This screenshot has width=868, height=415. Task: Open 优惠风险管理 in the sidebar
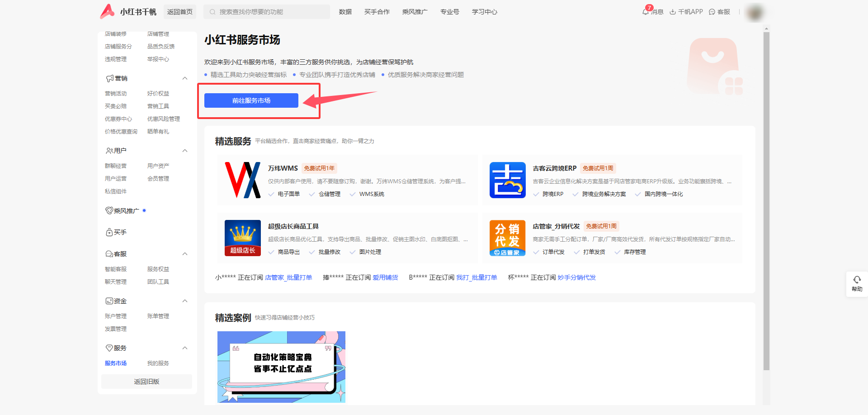(x=164, y=119)
